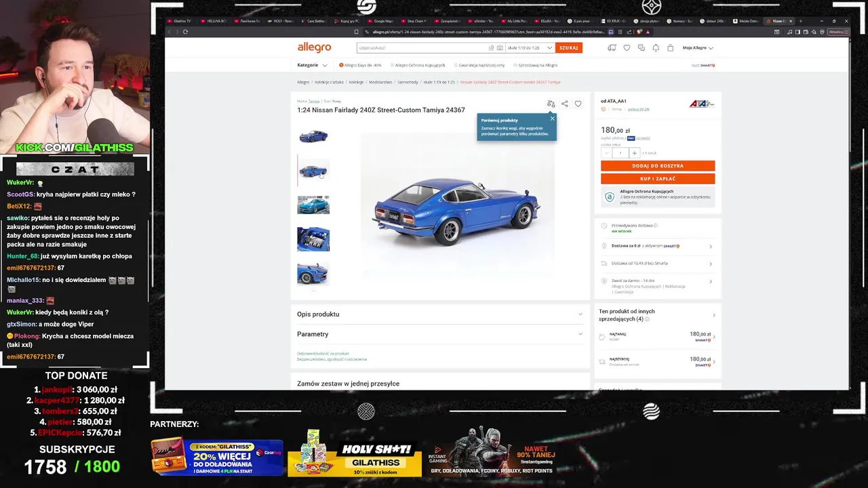Image resolution: width=868 pixels, height=488 pixels.
Task: Click the share icon above product image
Action: tap(564, 104)
